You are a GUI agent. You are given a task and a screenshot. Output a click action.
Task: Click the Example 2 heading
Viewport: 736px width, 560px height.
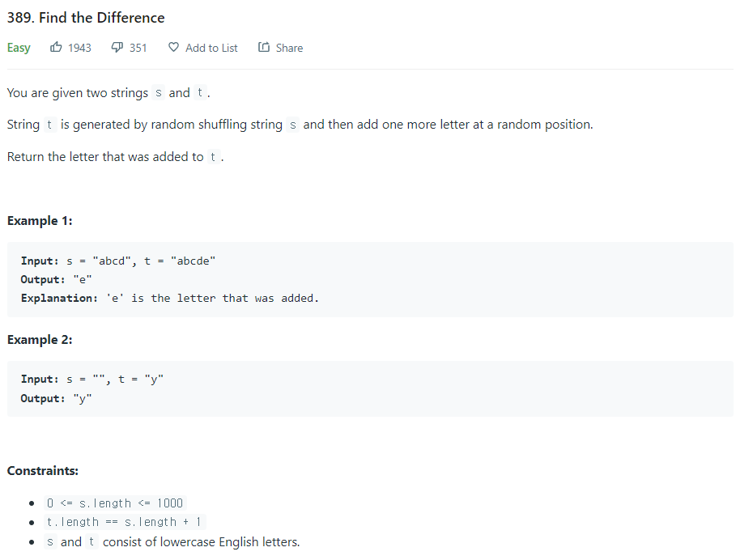[40, 340]
